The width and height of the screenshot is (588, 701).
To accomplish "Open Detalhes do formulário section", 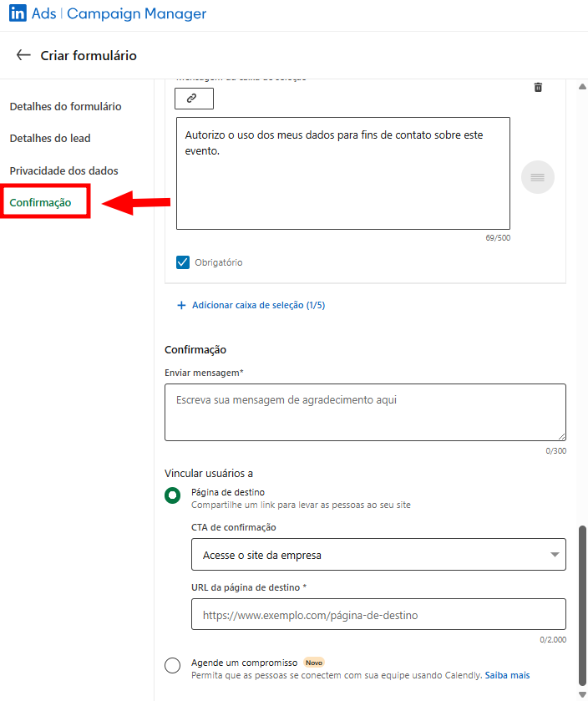I will pos(65,107).
